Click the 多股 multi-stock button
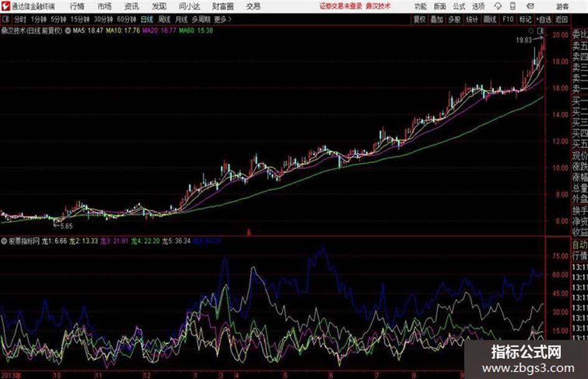The image size is (588, 379). tap(454, 19)
